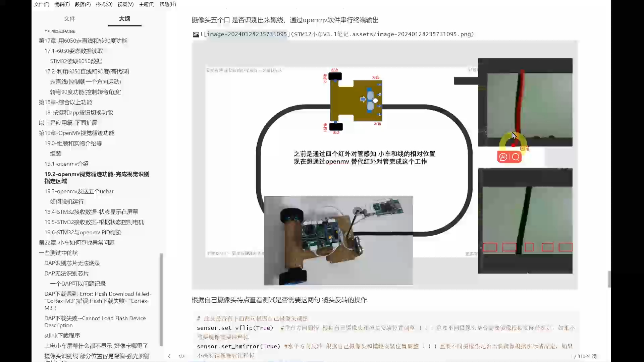Open the 编辑(E) menu

62,4
